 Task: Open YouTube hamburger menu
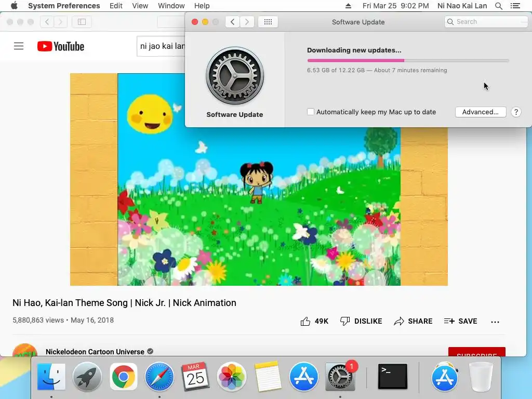pos(19,46)
